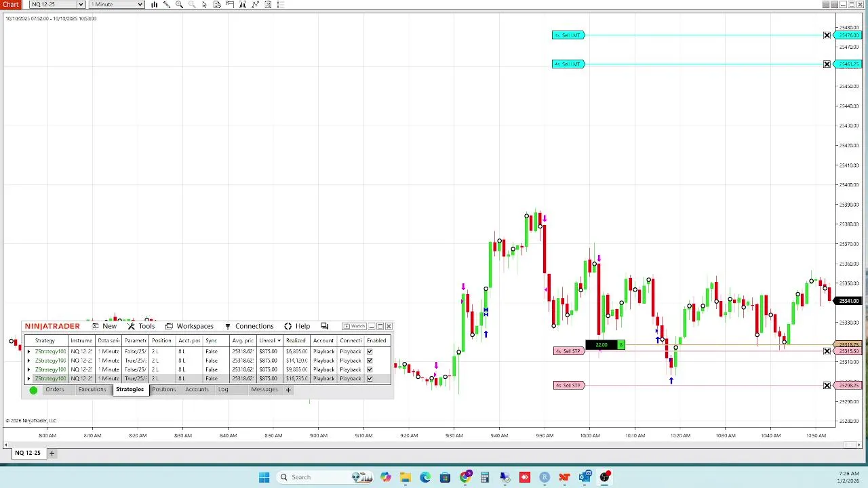
Task: Click the lowest 4s Sell STP order label
Action: tap(568, 386)
